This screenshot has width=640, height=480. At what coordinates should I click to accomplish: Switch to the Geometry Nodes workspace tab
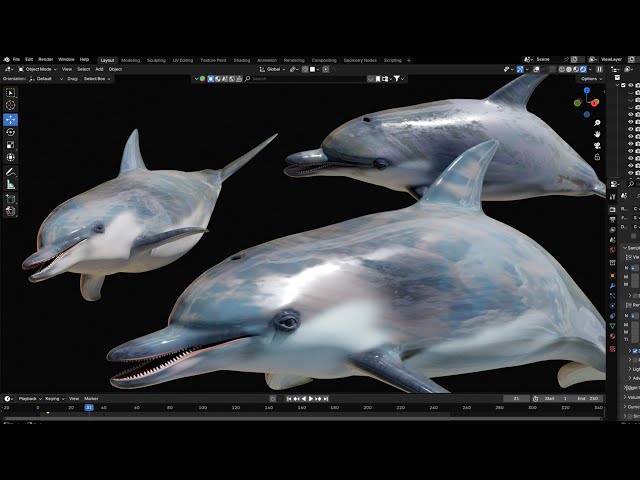pyautogui.click(x=360, y=60)
